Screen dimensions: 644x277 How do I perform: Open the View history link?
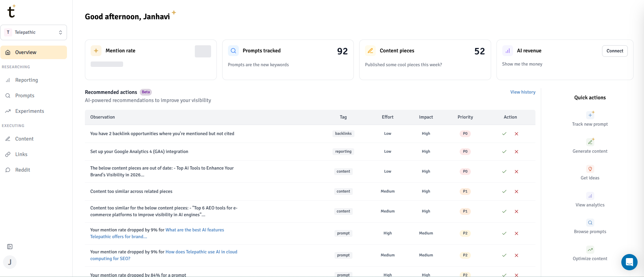(523, 92)
